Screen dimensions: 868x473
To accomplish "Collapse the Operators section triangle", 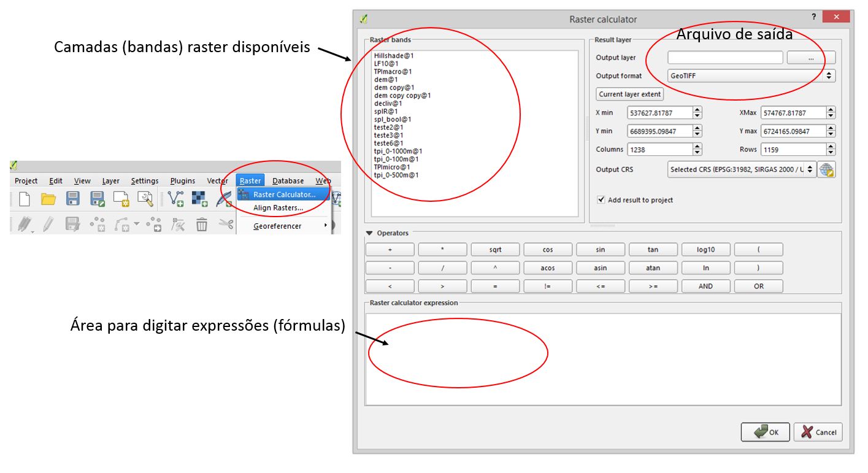I will point(369,233).
